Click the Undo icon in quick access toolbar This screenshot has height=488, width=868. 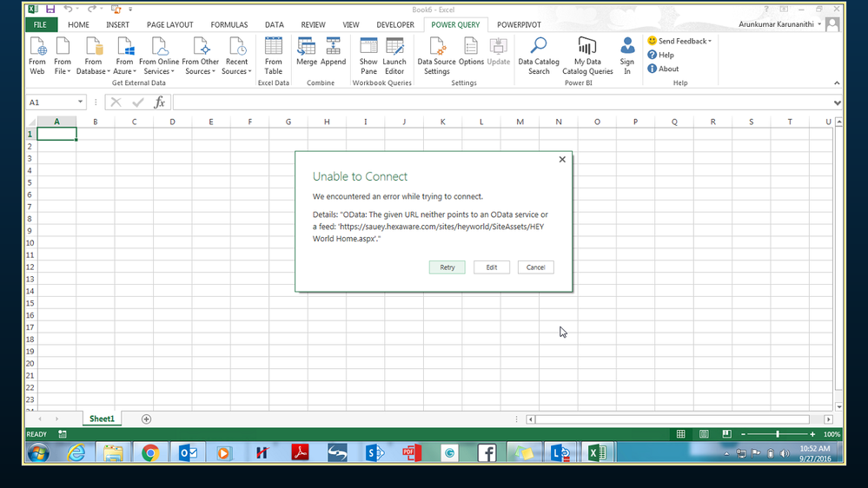(x=68, y=9)
